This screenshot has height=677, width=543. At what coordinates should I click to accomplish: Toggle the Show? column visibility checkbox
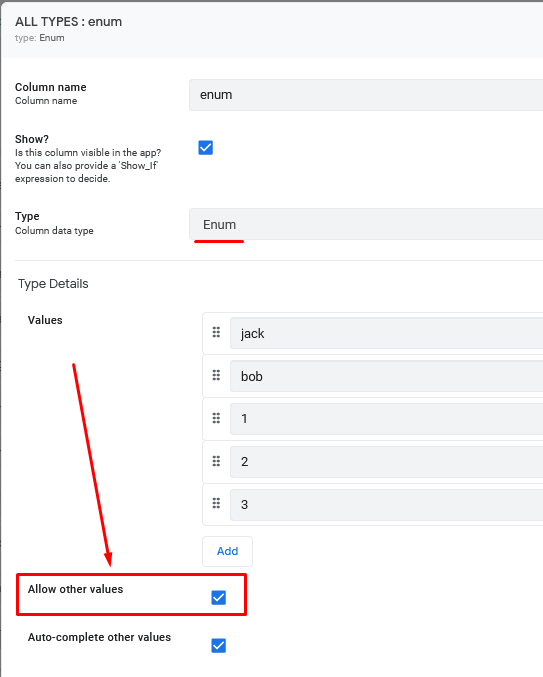click(x=205, y=148)
